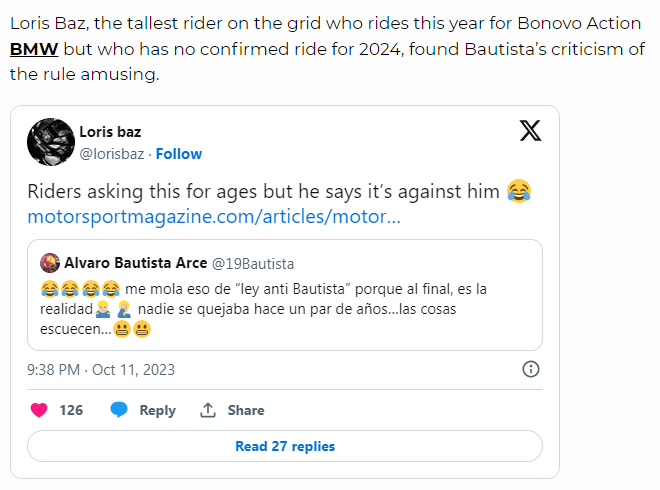Click Loris baz's profile avatar
This screenshot has height=490, width=660.
click(51, 142)
